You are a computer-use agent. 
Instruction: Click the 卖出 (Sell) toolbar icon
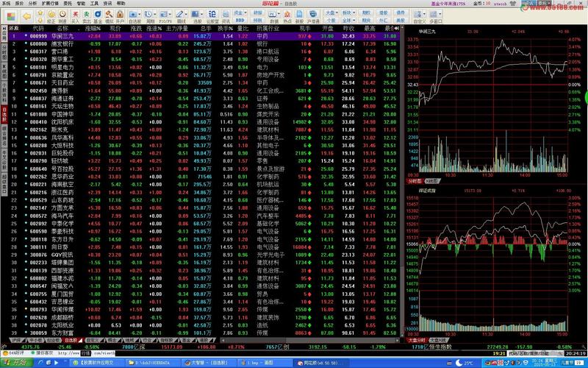[85, 15]
